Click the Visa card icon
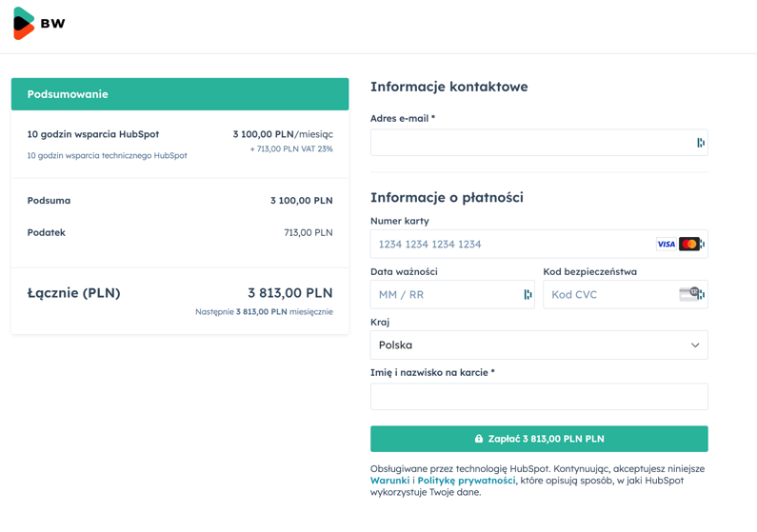This screenshot has height=532, width=757. [666, 244]
